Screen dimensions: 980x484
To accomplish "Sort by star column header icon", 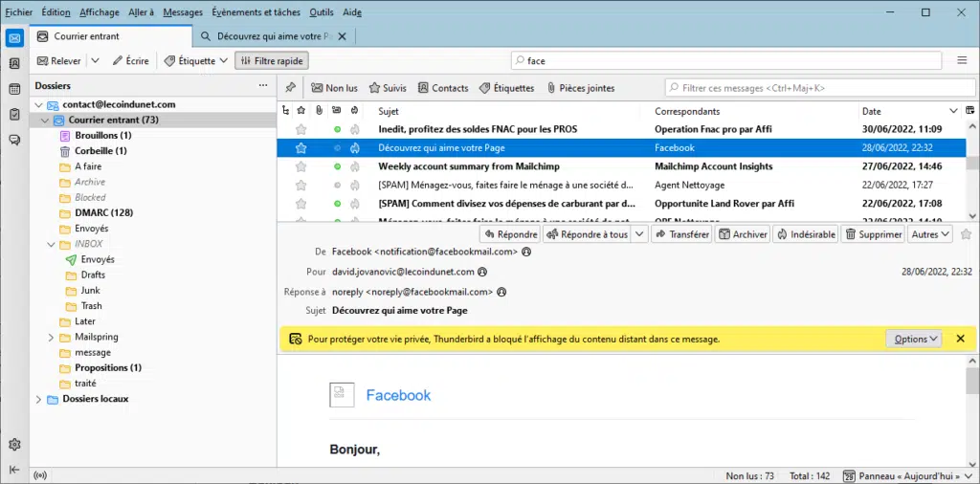I will pos(301,111).
